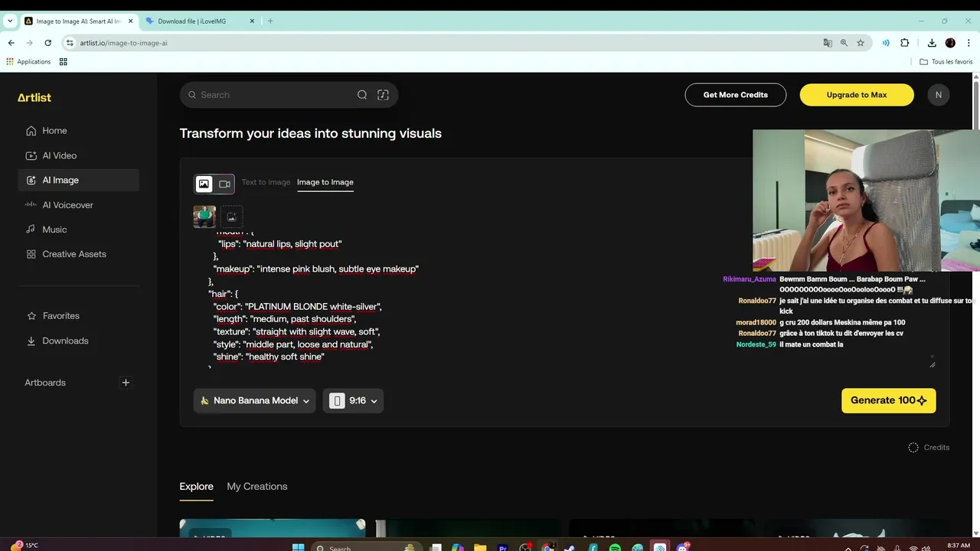Reload the current page

click(x=47, y=43)
